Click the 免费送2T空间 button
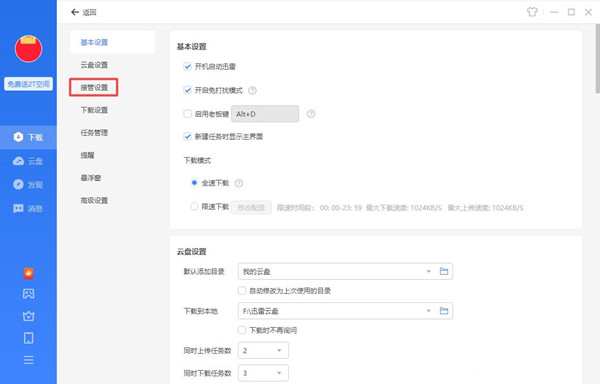This screenshot has width=600, height=384. (28, 84)
